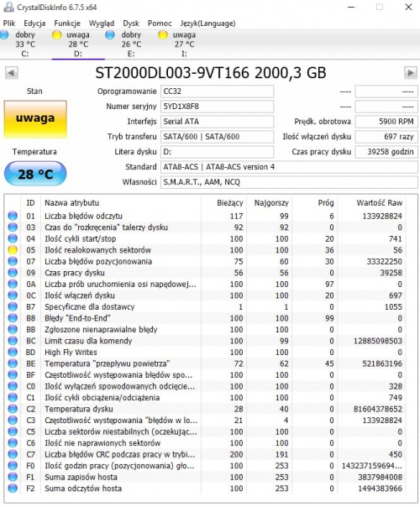Select row Suma odczytów hosta
This screenshot has width=420, height=507.
pos(206,489)
